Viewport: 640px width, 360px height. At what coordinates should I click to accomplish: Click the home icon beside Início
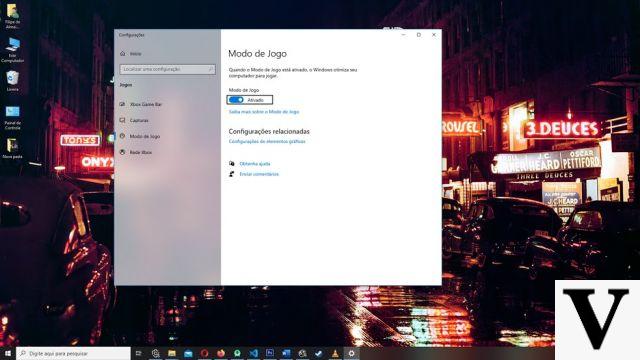point(122,53)
